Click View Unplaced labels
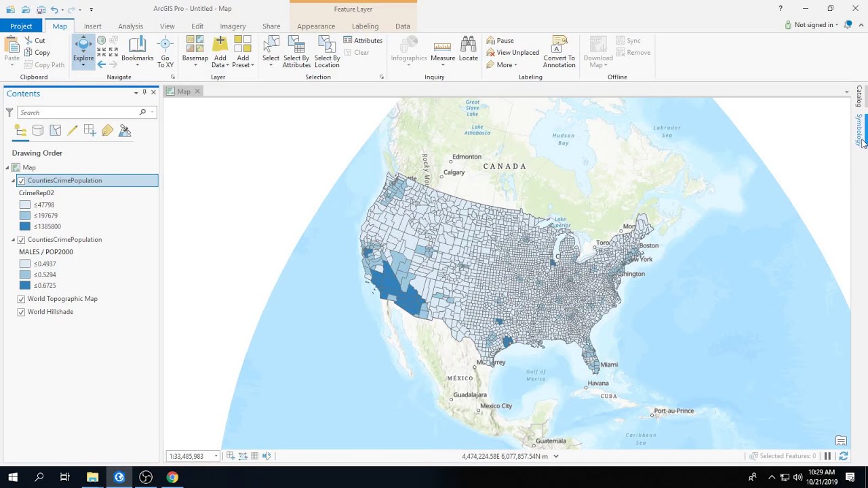Image resolution: width=868 pixels, height=488 pixels. point(513,53)
